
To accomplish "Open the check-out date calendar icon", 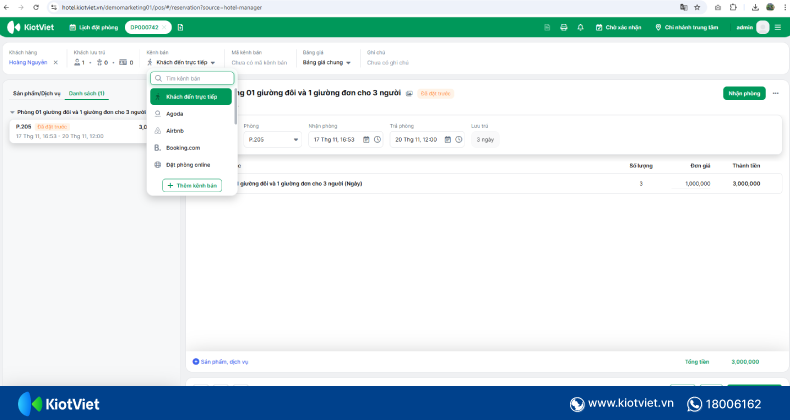I will pos(447,139).
